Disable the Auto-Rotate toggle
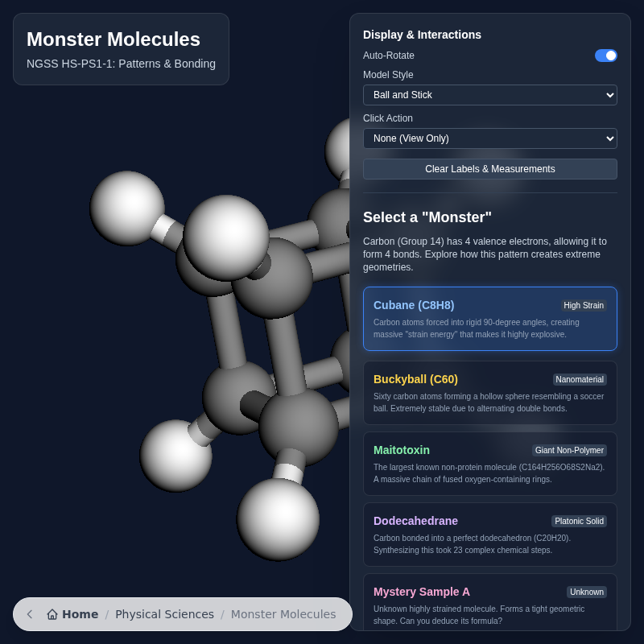 pyautogui.click(x=605, y=56)
